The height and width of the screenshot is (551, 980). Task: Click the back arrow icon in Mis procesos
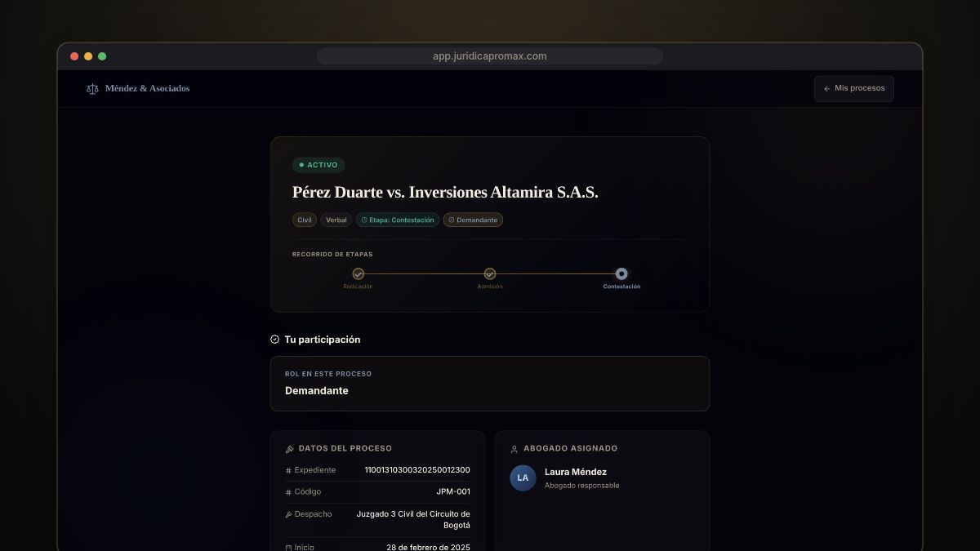coord(827,89)
